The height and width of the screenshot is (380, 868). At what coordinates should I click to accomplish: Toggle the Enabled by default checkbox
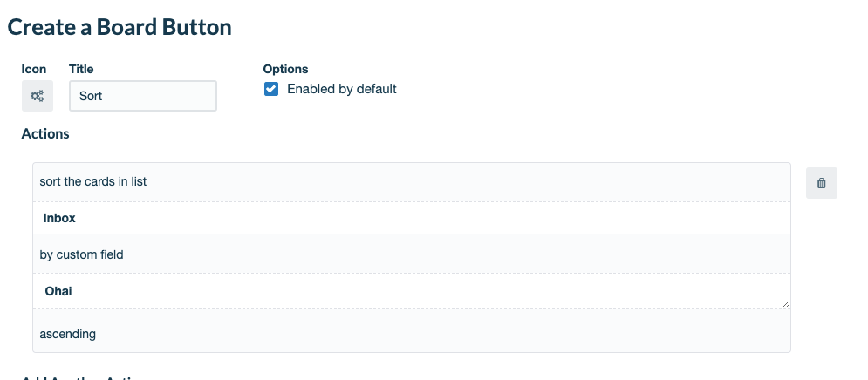pyautogui.click(x=271, y=89)
